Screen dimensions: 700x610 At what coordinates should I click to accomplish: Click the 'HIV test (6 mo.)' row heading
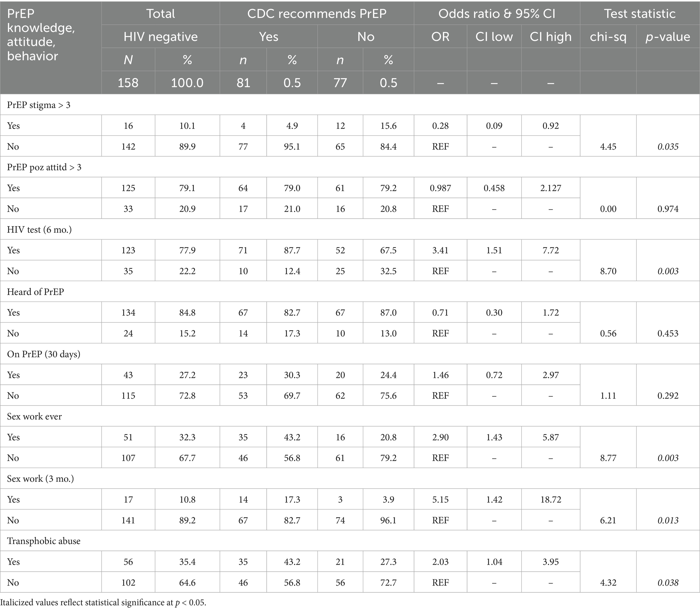pos(39,229)
